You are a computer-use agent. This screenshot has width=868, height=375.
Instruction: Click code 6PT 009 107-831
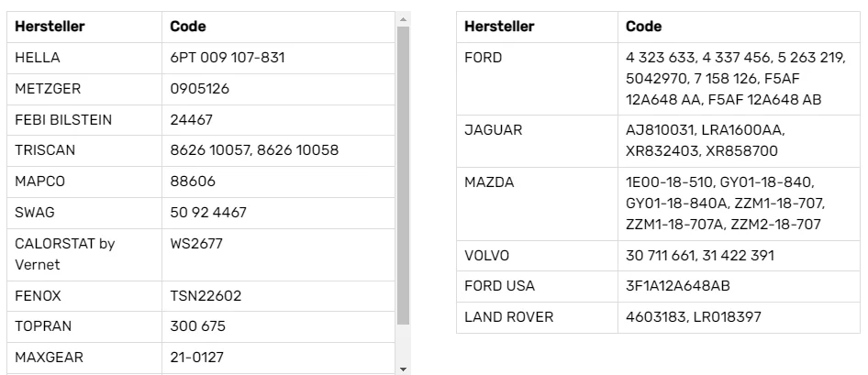(x=227, y=58)
